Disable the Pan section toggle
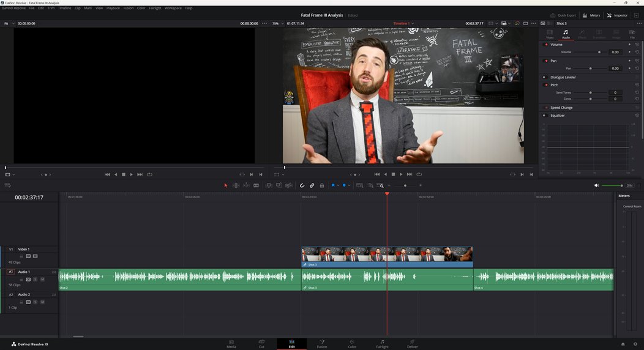644x350 pixels. [546, 61]
